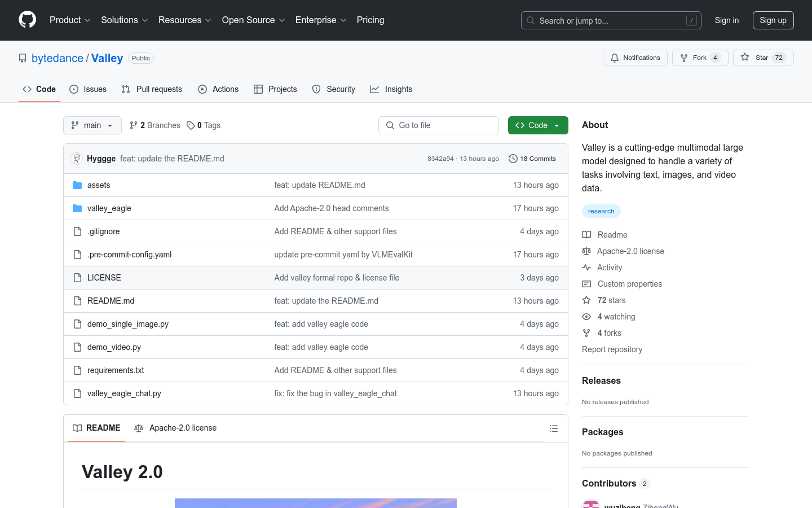Open the README outline list icon

[x=554, y=428]
